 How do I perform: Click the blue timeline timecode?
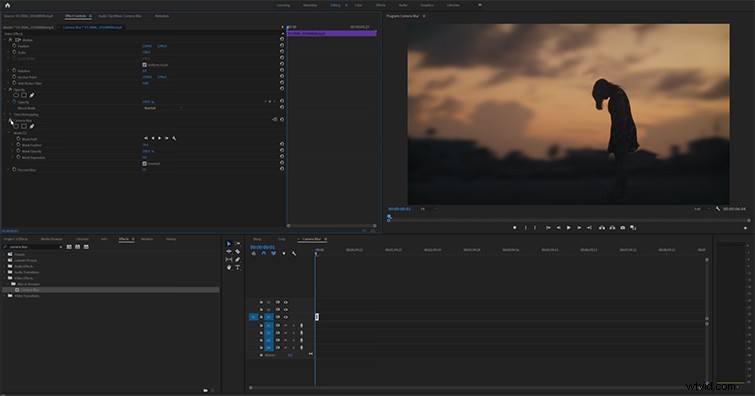262,247
